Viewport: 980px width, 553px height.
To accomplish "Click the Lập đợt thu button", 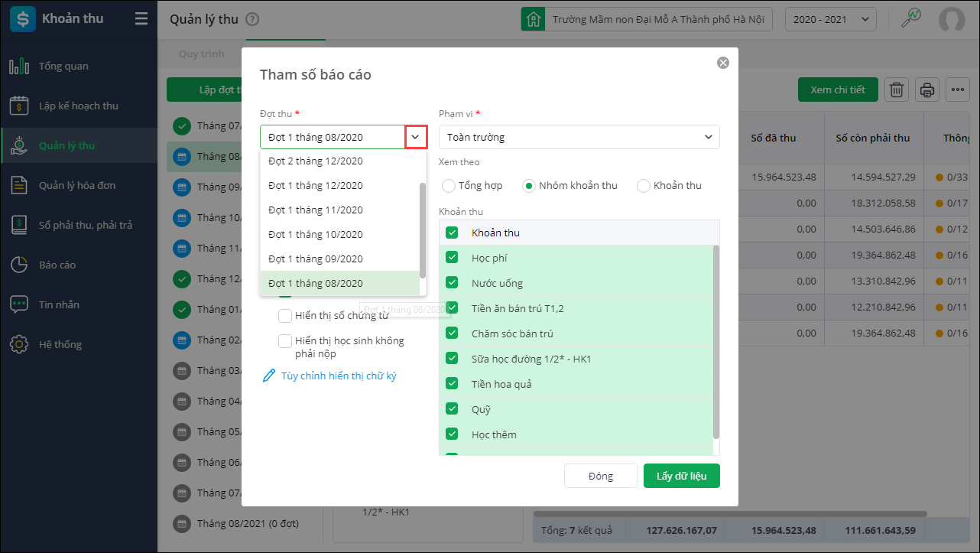I will pos(205,89).
